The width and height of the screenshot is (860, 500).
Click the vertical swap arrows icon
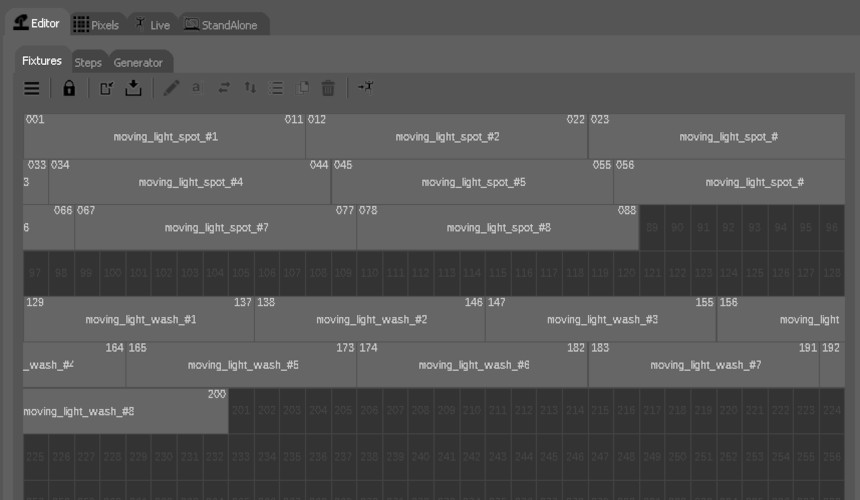250,88
